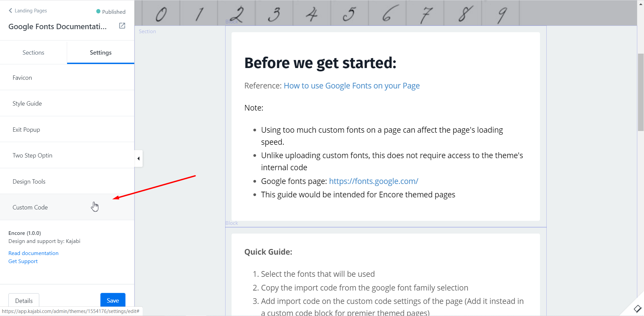Open 'How to use Google Fonts' link
644x316 pixels.
[351, 86]
